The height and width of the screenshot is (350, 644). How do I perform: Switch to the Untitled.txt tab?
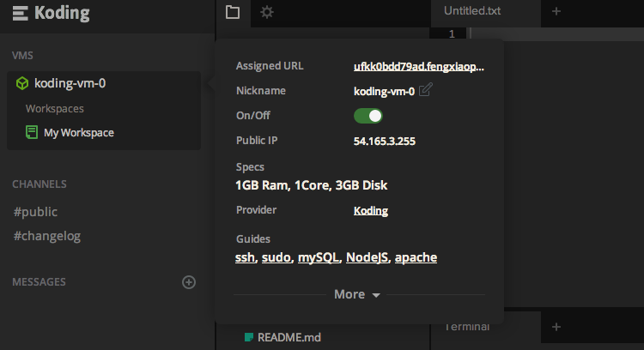point(472,11)
